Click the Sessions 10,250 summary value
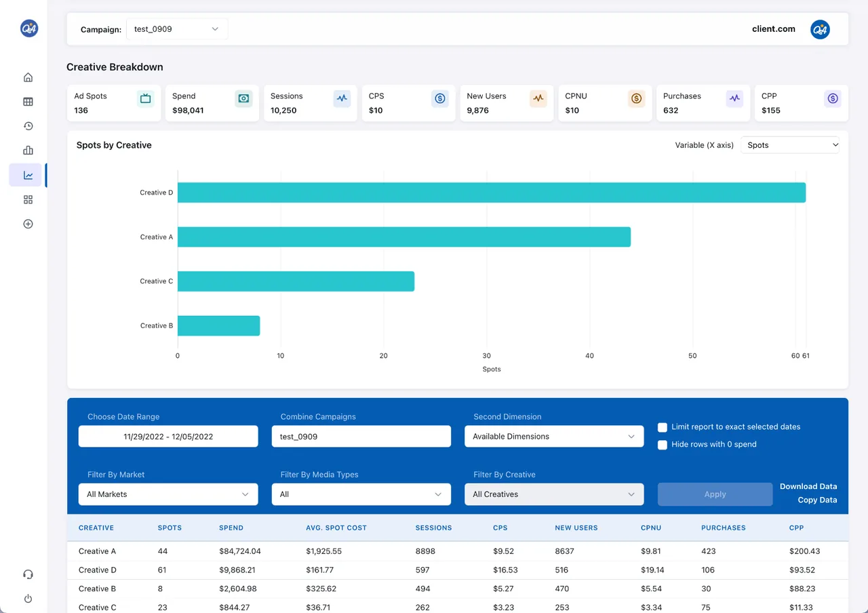 (283, 111)
